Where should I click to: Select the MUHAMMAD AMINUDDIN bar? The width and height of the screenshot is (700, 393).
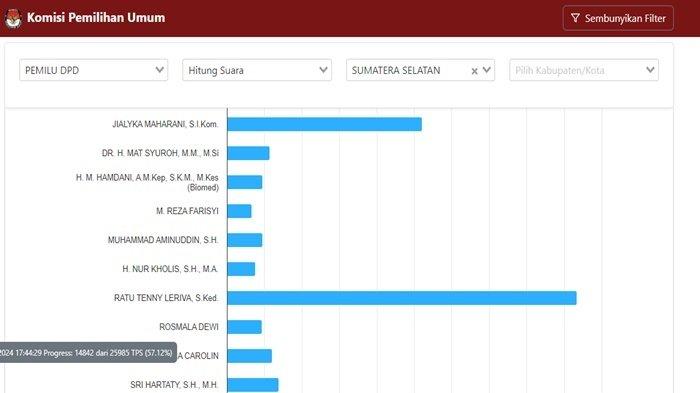point(245,240)
